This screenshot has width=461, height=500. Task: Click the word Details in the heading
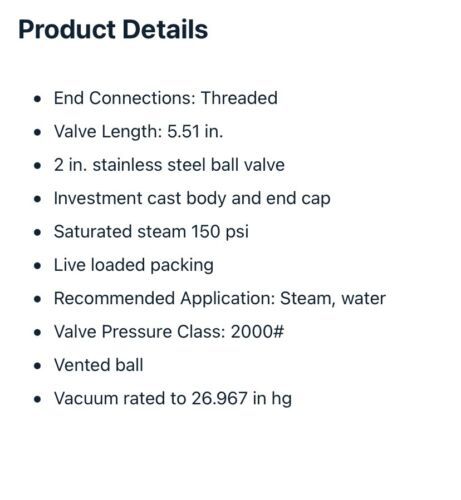165,29
